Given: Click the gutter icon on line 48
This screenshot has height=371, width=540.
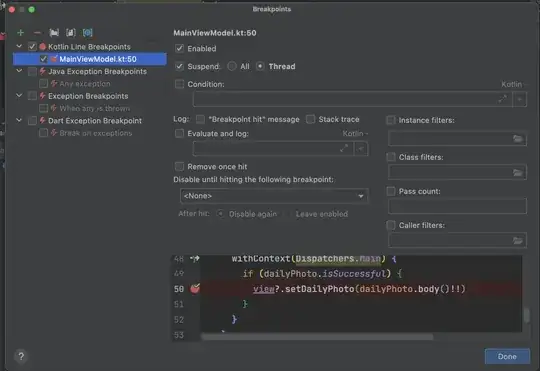Looking at the screenshot, I should pyautogui.click(x=195, y=258).
